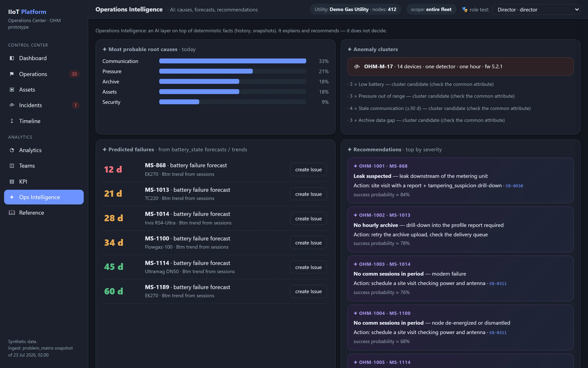Viewport: 588px width, 368px height.
Task: Open Timeline view
Action: [x=44, y=121]
